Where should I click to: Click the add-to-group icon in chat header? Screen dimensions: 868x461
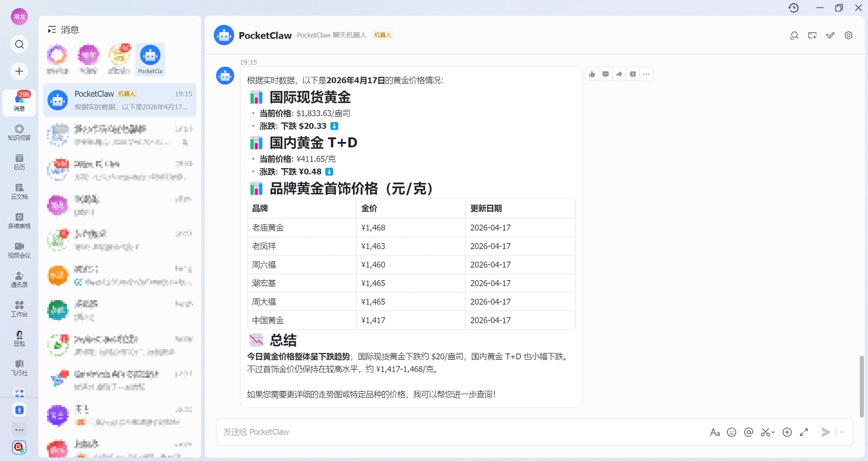812,35
